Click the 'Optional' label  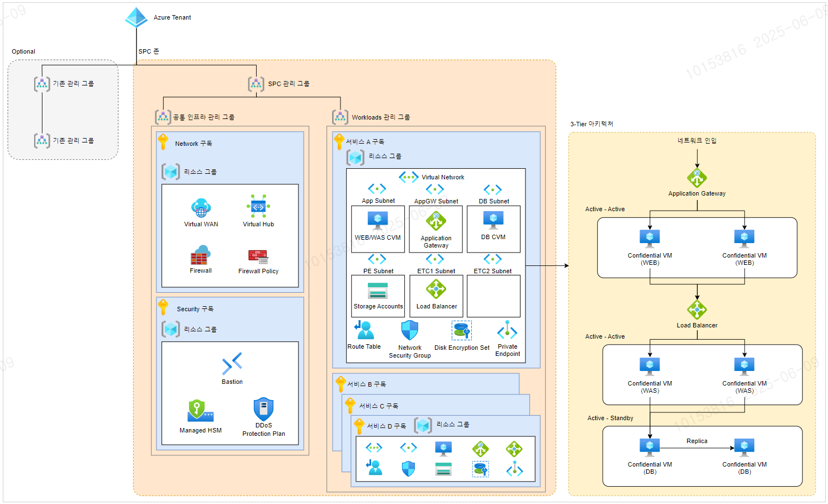(23, 51)
